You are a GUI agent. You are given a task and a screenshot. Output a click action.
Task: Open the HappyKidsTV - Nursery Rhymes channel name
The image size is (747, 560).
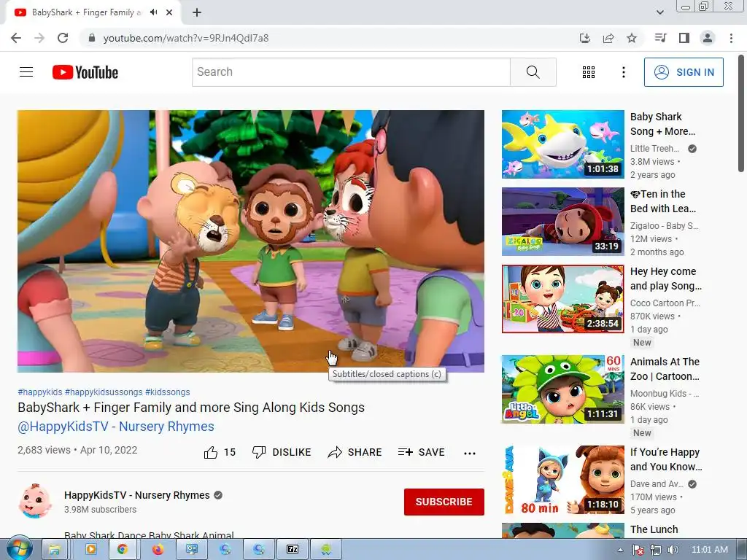136,495
